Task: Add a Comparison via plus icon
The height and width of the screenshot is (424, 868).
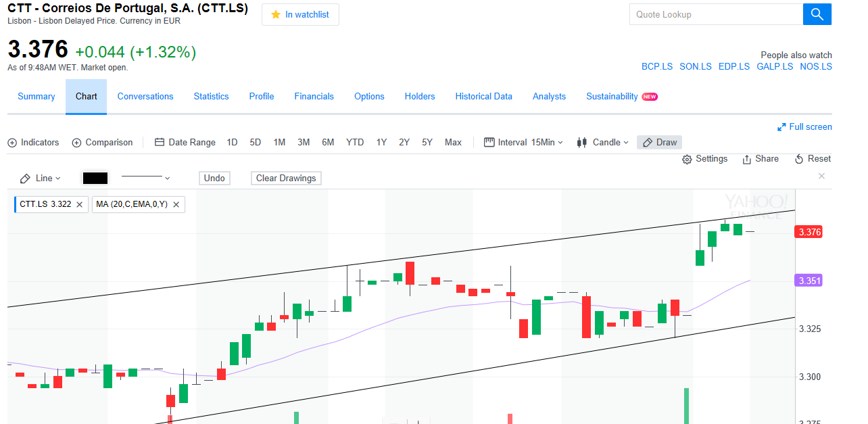Action: (76, 143)
